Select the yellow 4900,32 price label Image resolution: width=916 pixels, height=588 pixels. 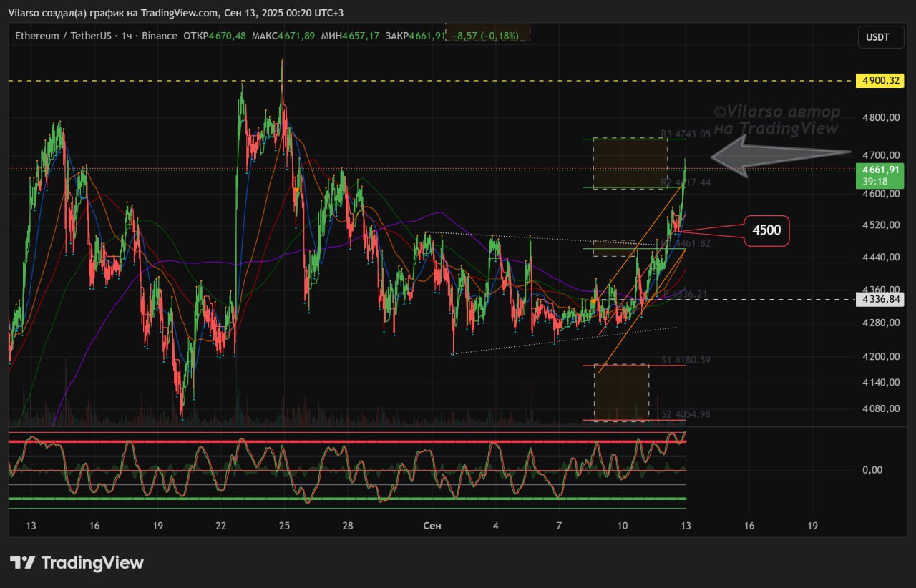pos(880,81)
